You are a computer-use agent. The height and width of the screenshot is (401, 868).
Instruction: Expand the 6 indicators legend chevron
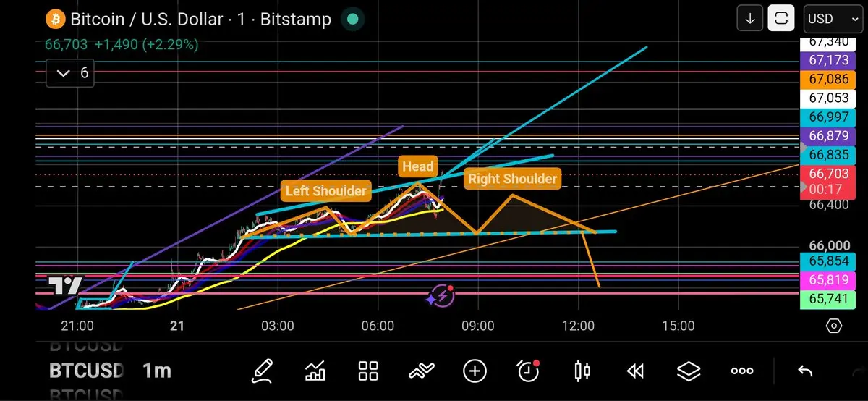point(70,72)
